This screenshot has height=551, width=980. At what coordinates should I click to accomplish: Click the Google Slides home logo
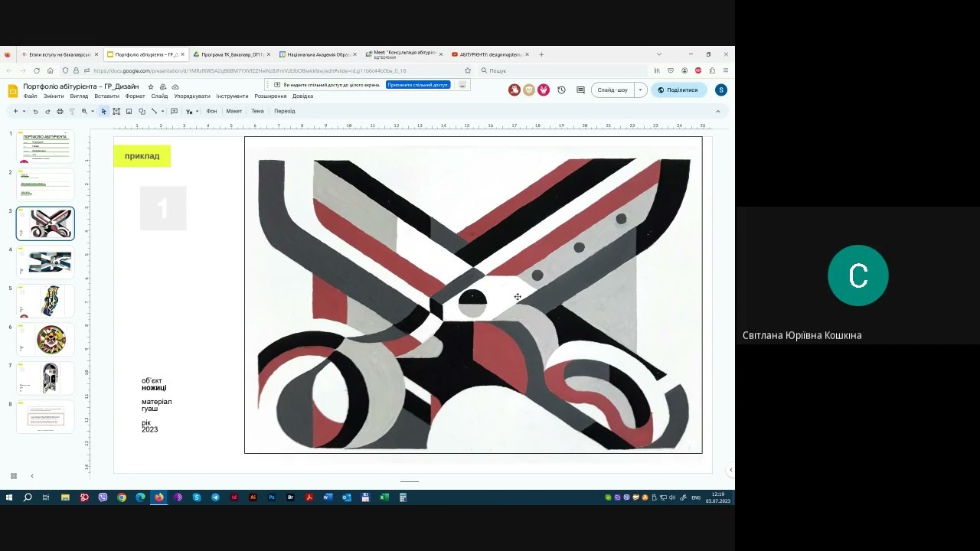13,91
